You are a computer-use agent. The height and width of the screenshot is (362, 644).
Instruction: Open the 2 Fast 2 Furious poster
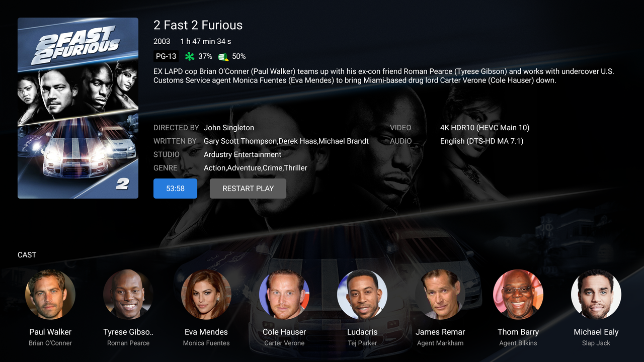78,108
